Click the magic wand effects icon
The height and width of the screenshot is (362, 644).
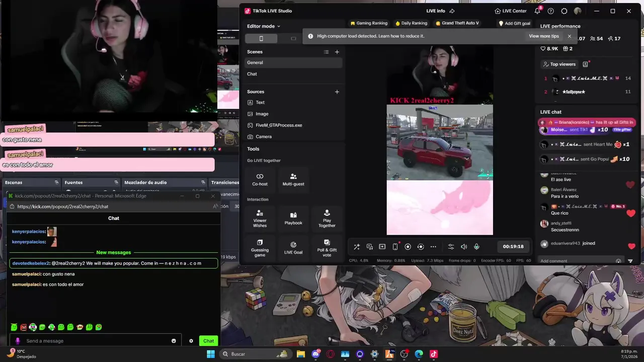[357, 247]
